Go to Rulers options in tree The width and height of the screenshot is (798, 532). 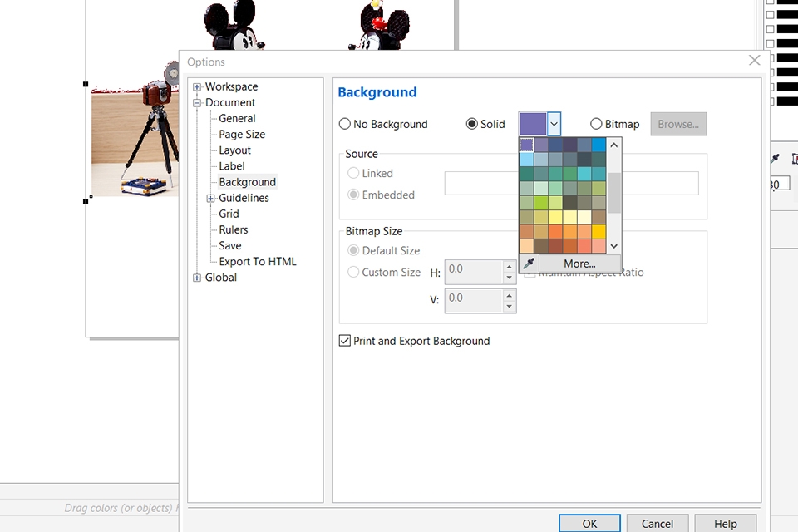tap(234, 229)
